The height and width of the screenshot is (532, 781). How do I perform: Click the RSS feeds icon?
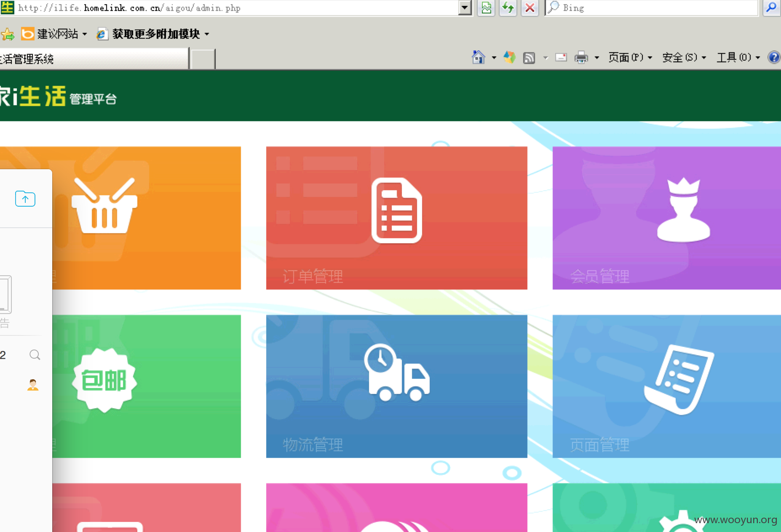pos(529,58)
